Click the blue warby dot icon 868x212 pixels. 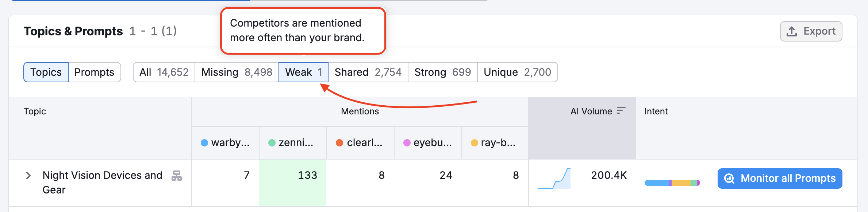(x=204, y=143)
